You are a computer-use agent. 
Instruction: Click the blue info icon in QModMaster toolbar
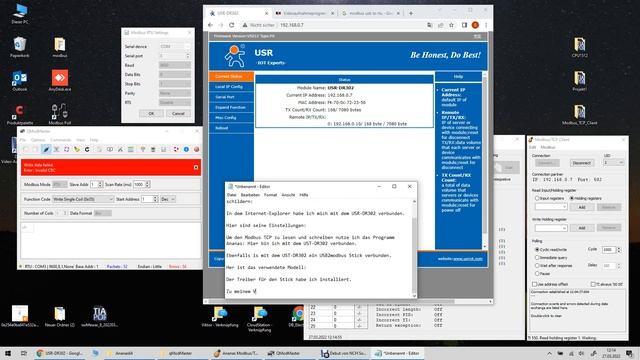click(186, 150)
